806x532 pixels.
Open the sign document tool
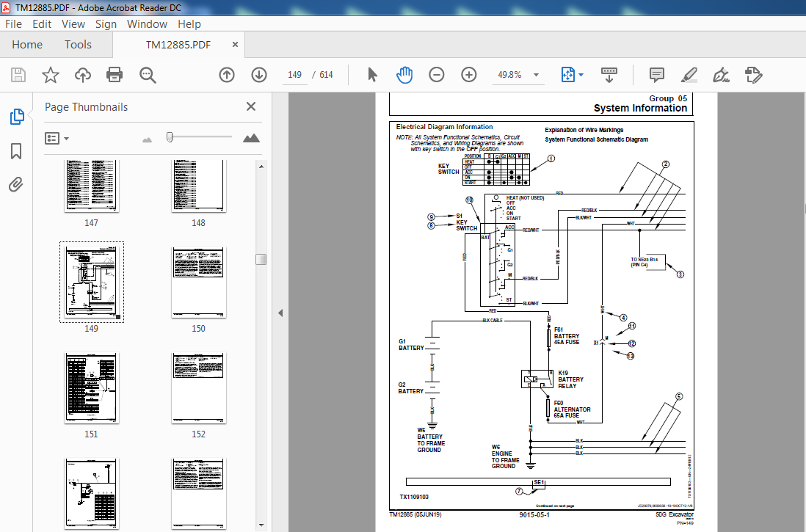(x=721, y=75)
